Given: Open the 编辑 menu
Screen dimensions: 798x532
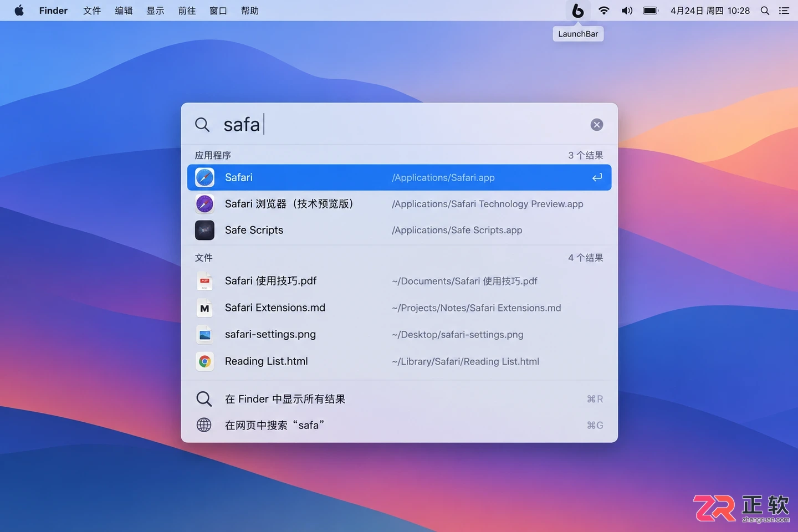Looking at the screenshot, I should click(x=124, y=11).
